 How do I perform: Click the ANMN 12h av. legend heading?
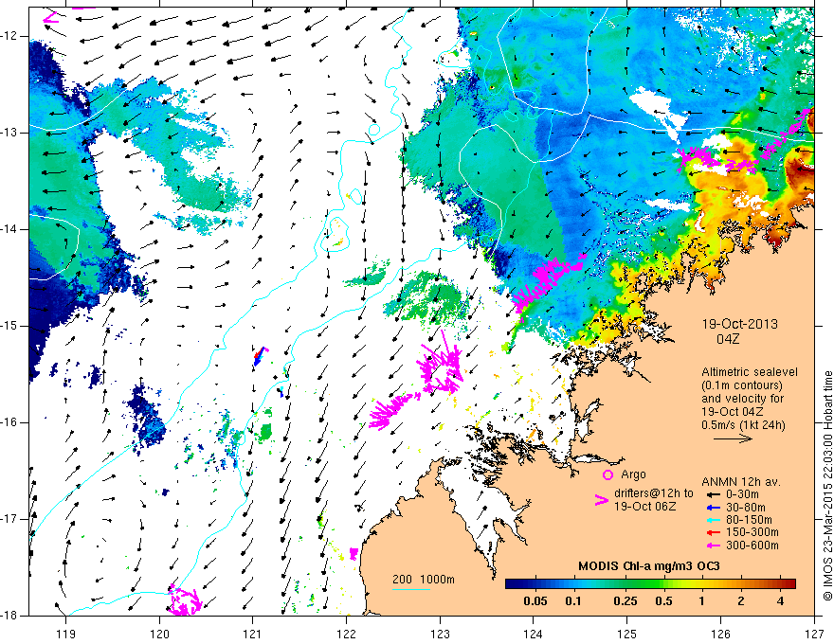741,482
